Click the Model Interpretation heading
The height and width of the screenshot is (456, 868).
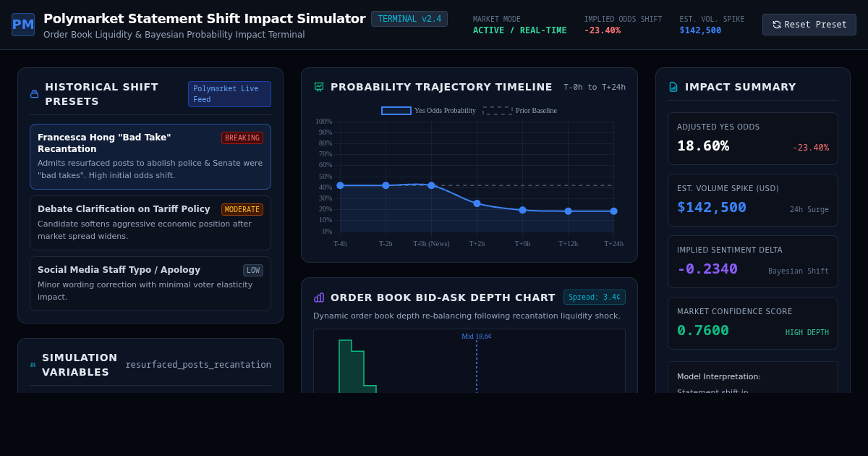pos(719,376)
